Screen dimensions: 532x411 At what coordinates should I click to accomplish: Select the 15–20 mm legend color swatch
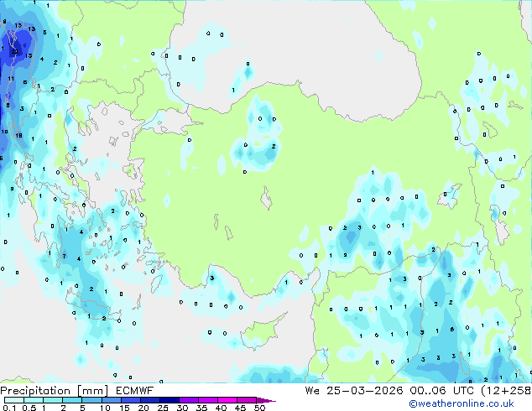point(130,400)
